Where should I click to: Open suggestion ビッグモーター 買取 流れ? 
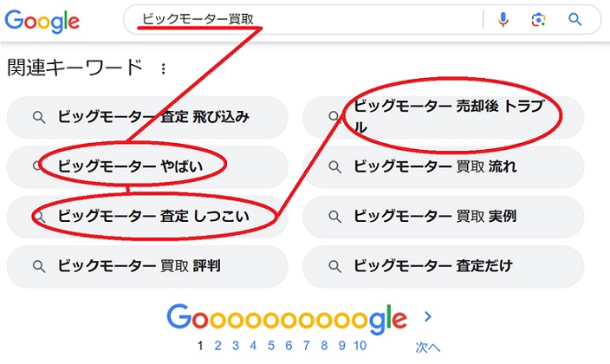click(x=436, y=166)
